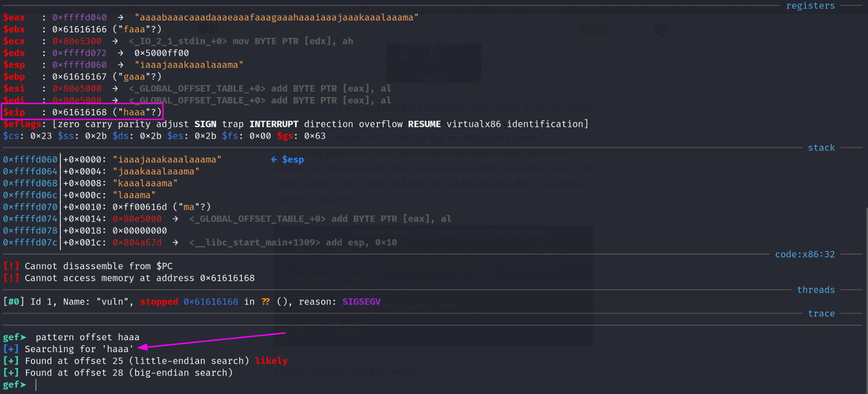Click the [!] marker before 'Cannot disassemble'
This screenshot has width=868, height=394.
[11, 266]
